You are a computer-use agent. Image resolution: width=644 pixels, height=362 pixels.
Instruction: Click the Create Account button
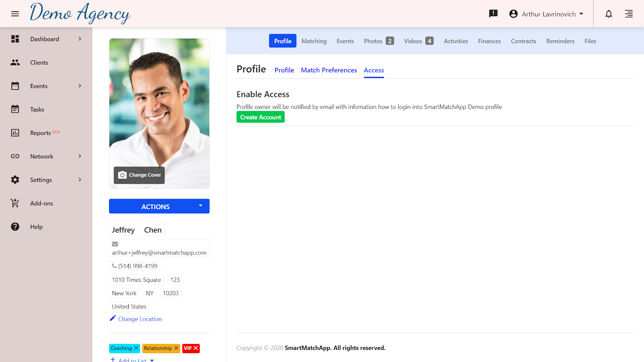click(x=260, y=117)
